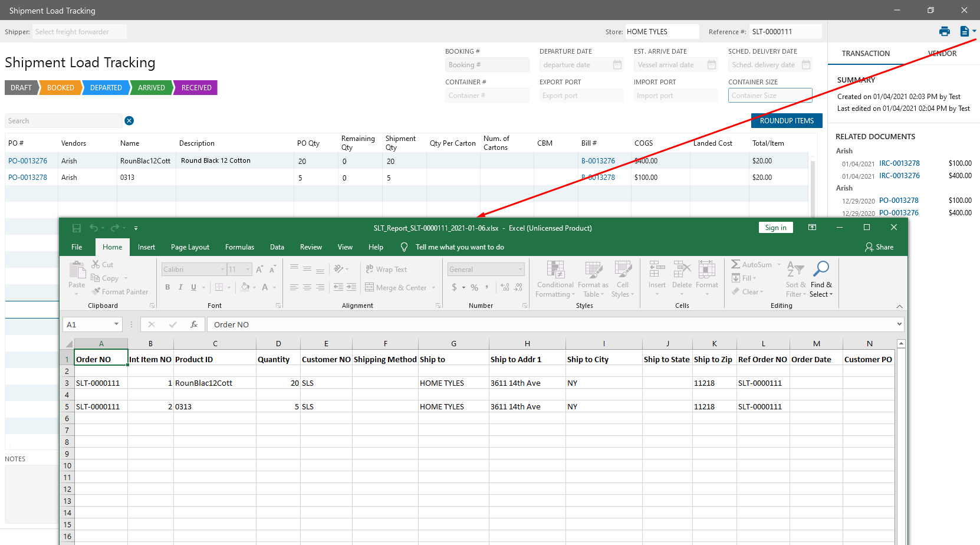Select the BOOKED status stage
The image size is (980, 545).
[61, 88]
